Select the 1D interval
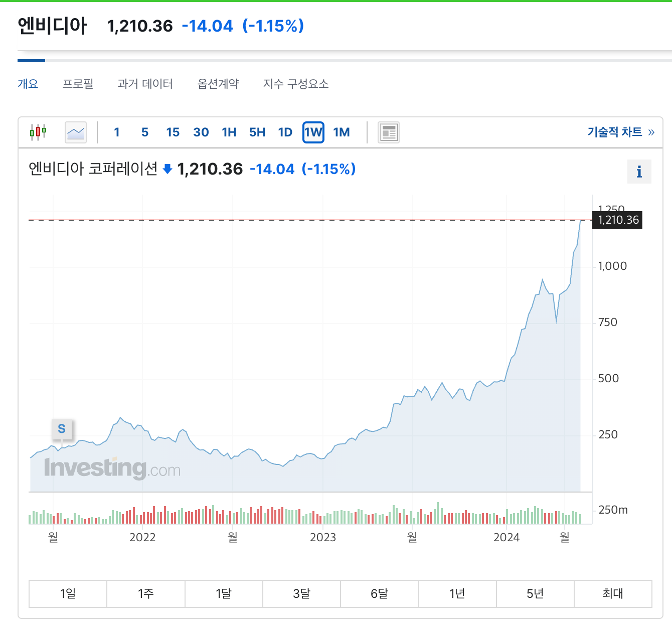 (x=285, y=132)
